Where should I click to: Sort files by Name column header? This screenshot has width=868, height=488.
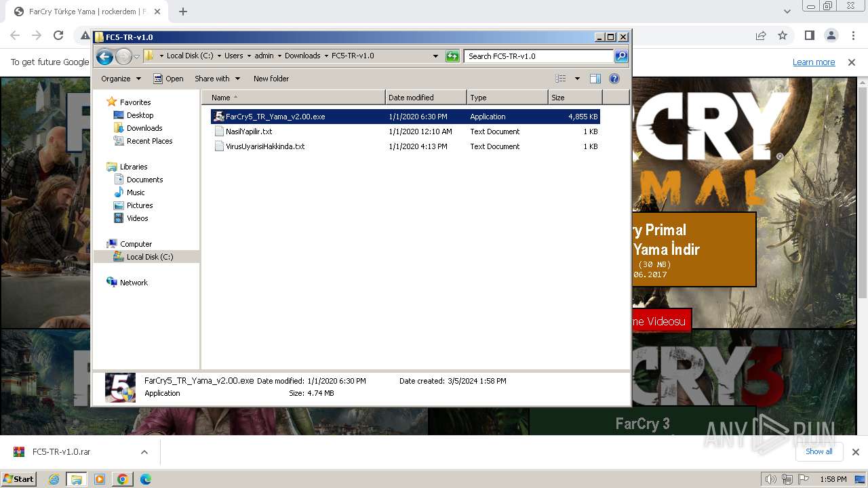[295, 98]
